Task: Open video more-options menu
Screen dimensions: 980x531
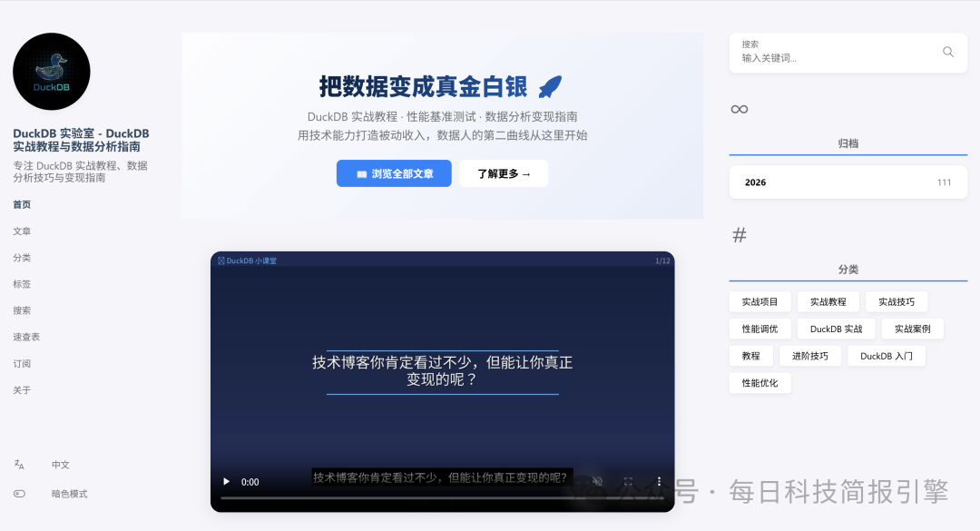Action: pos(659,482)
